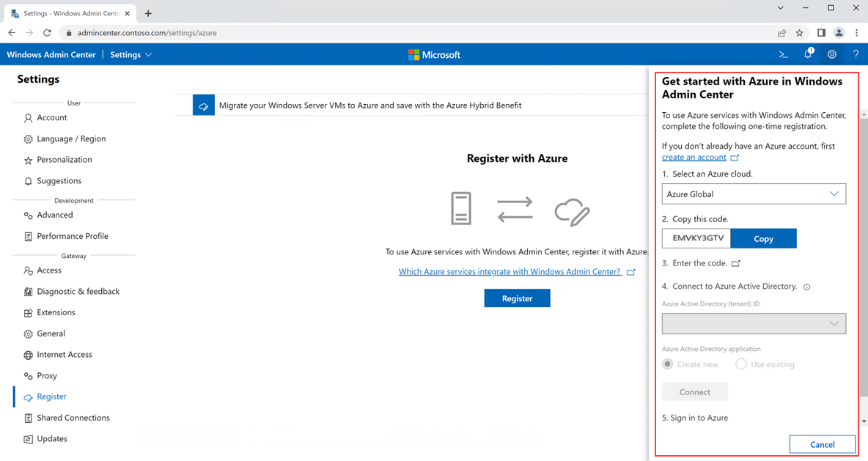This screenshot has width=868, height=461.
Task: Open the settings gear icon in header
Action: point(831,54)
